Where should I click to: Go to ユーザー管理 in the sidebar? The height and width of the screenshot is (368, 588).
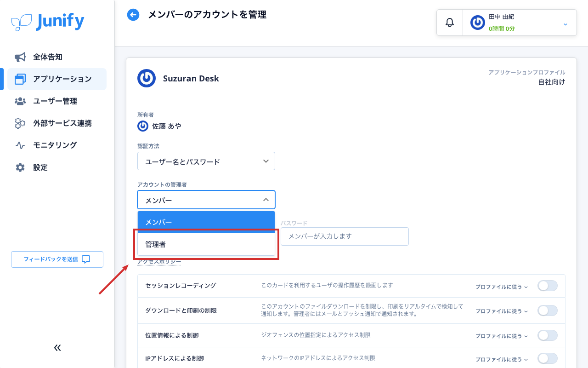click(x=57, y=101)
